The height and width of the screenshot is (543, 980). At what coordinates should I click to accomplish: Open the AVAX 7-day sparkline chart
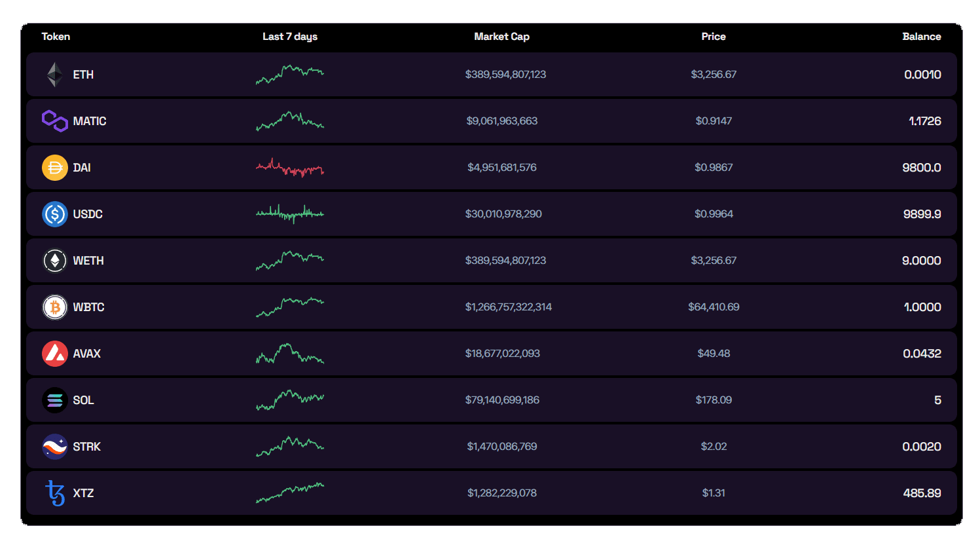tap(290, 354)
